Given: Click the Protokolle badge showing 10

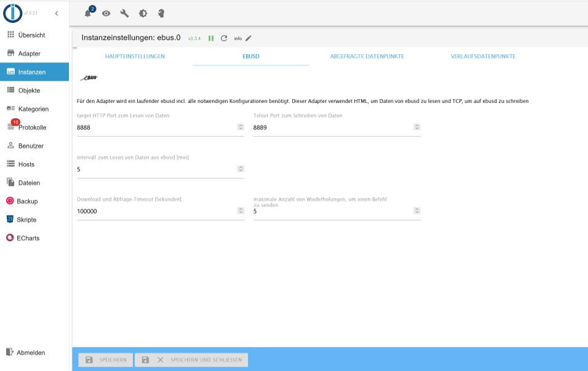Looking at the screenshot, I should (x=15, y=122).
